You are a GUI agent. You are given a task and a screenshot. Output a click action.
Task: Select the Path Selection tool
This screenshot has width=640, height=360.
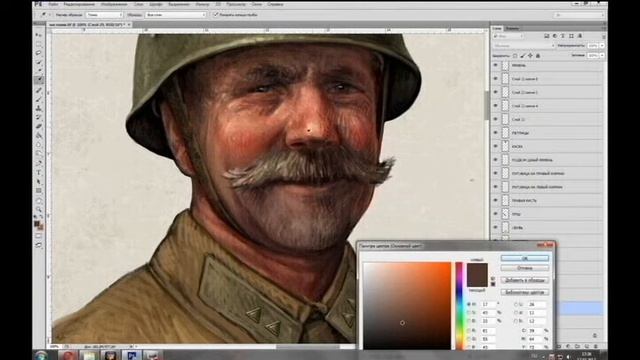pyautogui.click(x=39, y=181)
